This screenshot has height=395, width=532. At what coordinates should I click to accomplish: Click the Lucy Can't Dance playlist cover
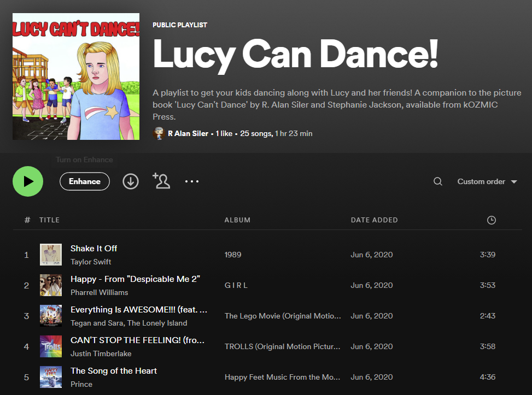[x=76, y=76]
